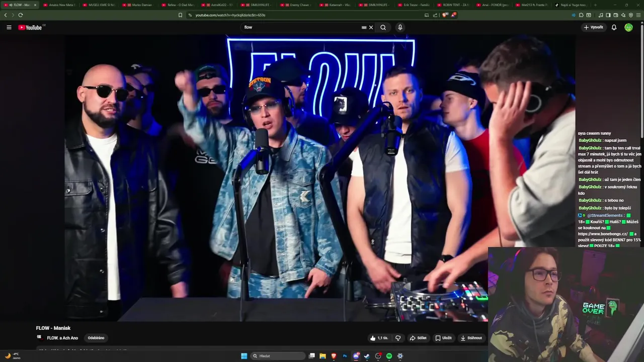Save video to playlist via Uložit
644x362 pixels.
444,338
